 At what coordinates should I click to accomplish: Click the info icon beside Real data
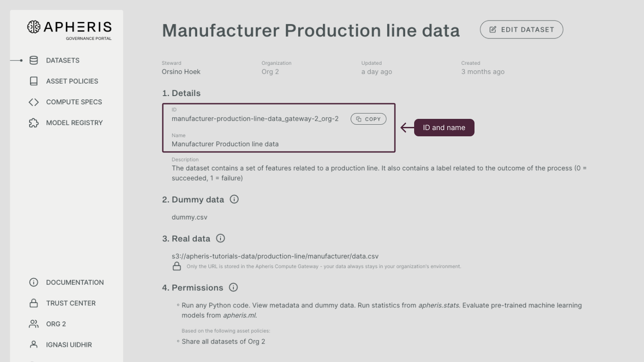(x=220, y=238)
